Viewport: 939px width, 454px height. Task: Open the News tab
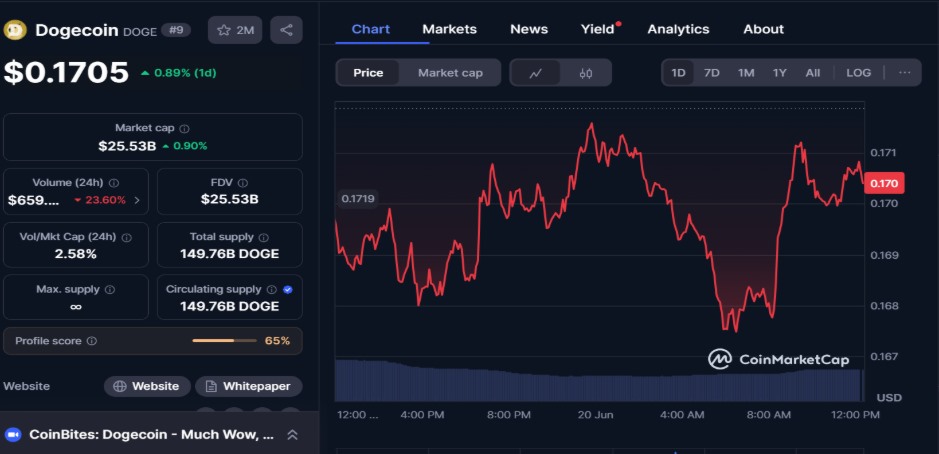[x=529, y=29]
